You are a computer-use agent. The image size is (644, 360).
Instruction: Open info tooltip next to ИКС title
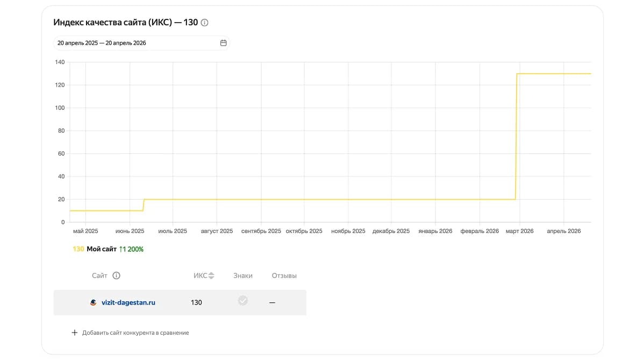point(204,23)
